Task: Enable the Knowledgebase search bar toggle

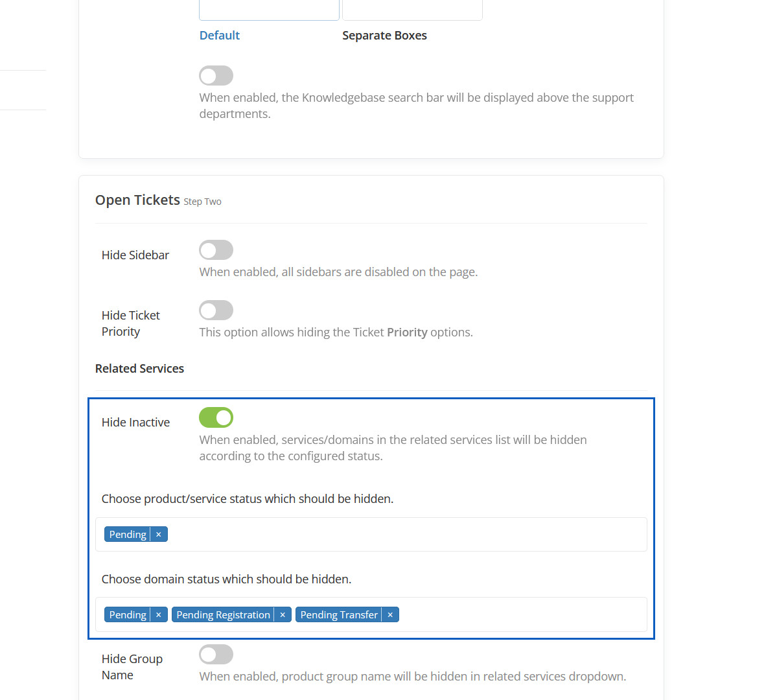Action: click(x=216, y=76)
